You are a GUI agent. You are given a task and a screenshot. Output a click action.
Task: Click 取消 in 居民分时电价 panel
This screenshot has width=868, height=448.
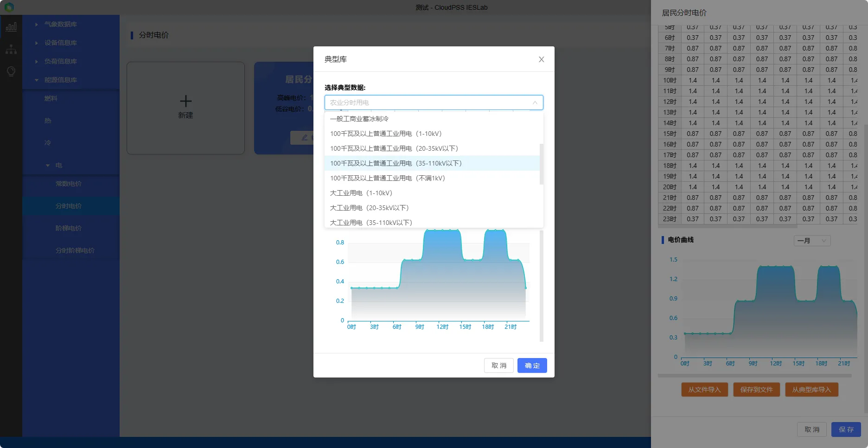(812, 429)
